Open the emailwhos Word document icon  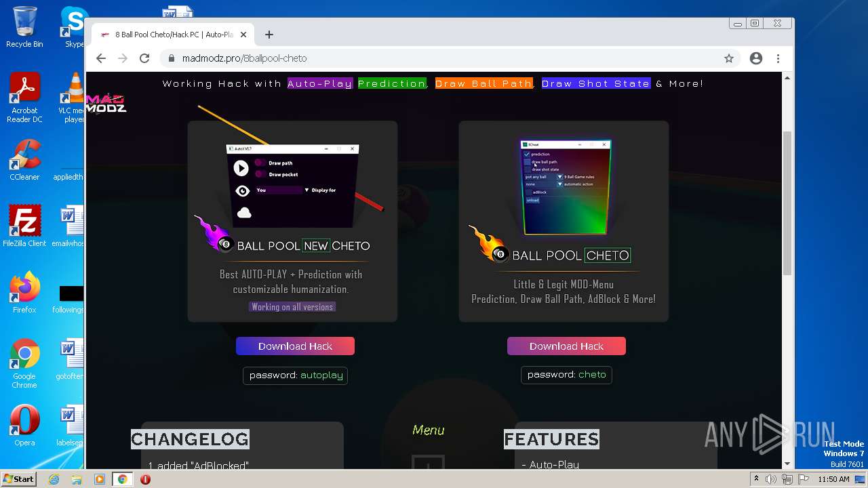(69, 226)
